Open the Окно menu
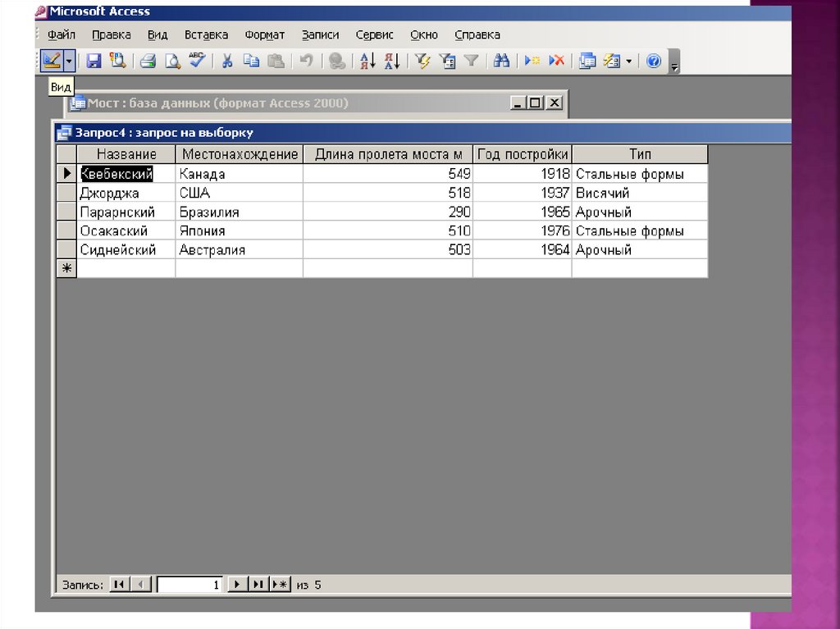 pyautogui.click(x=424, y=34)
